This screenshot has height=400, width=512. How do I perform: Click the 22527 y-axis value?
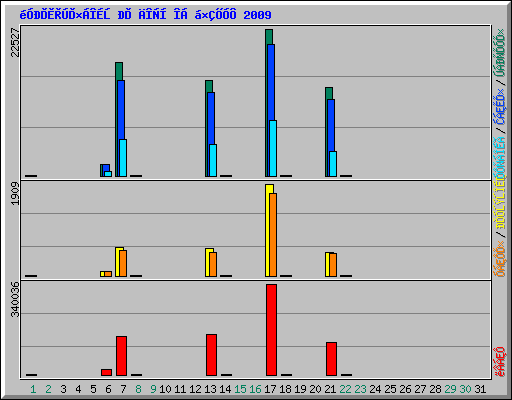point(15,42)
